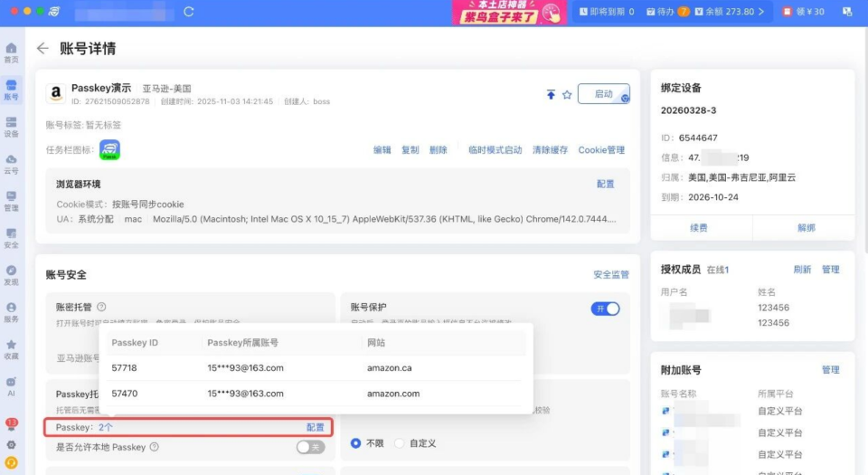Open the 即将到期 expiring indicator

point(607,11)
